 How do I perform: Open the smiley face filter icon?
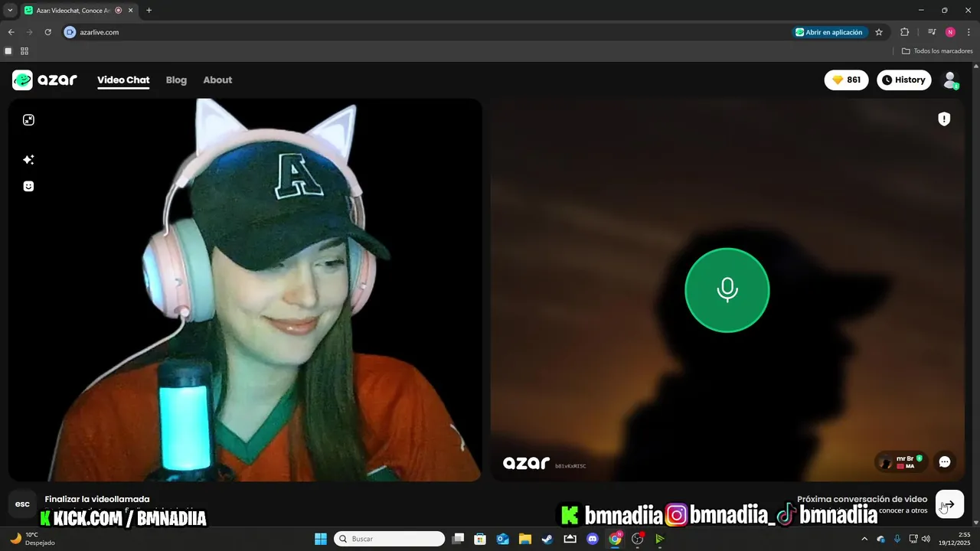tap(28, 186)
